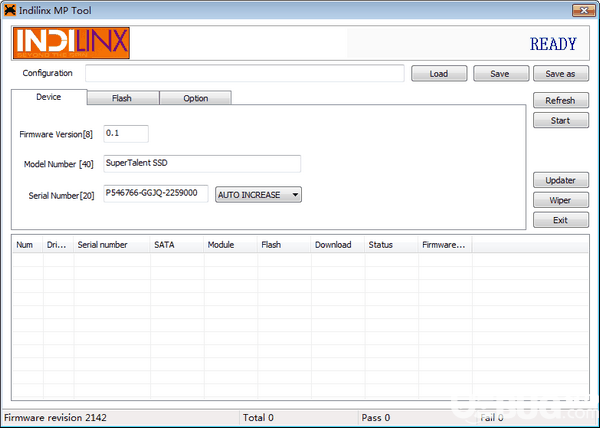Screen dimensions: 600x428
Task: Click the Configuration path field
Action: (245, 73)
